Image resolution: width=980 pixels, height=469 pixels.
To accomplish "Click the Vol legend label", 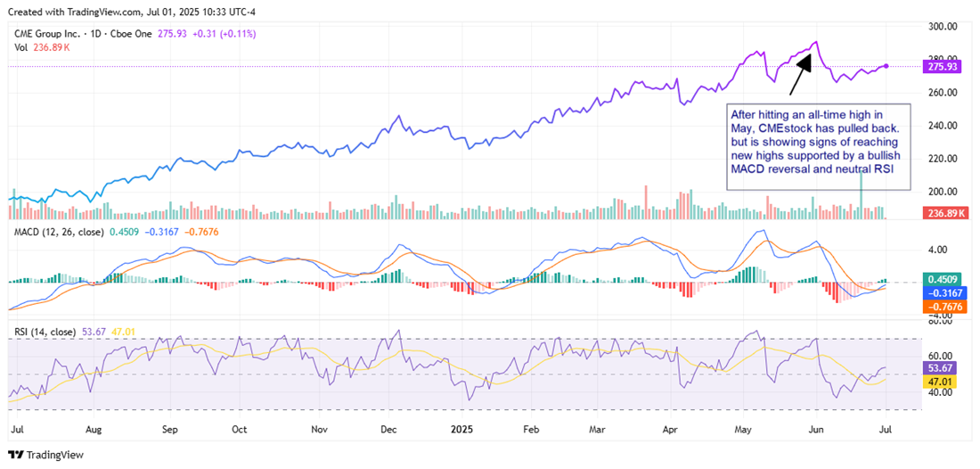I will 21,48.
